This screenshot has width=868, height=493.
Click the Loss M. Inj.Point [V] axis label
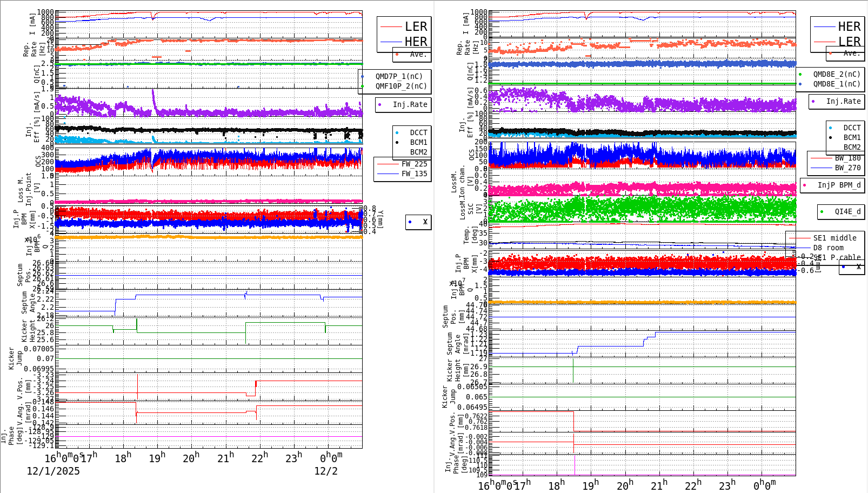[29, 188]
